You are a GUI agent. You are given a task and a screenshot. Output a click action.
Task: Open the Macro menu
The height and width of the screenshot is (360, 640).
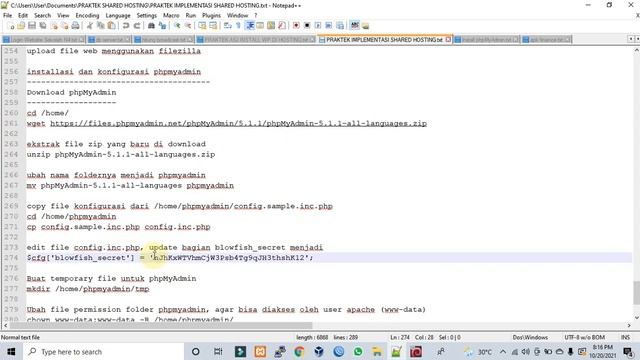[x=171, y=16]
